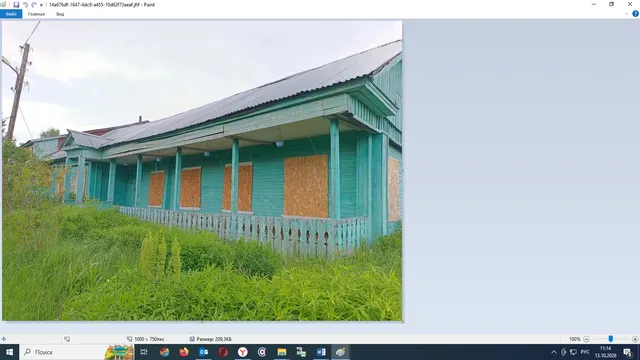
Task: Click the image dimensions 1000 × 750пкс
Action: [149, 339]
